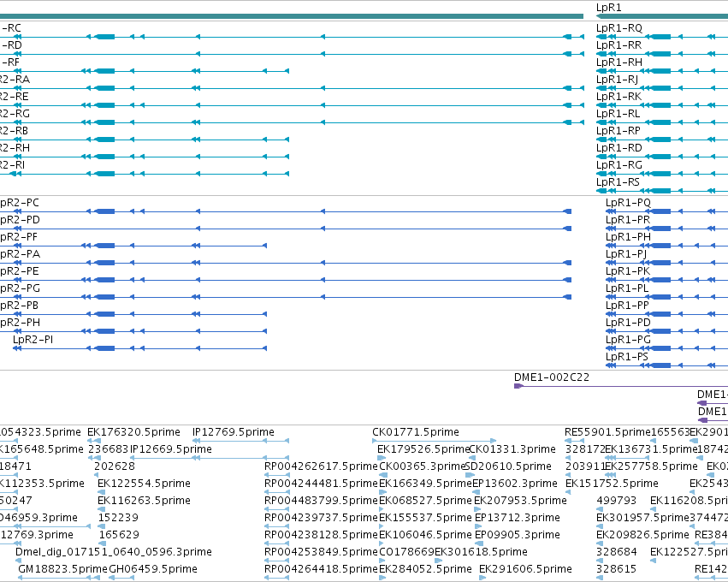The height and width of the screenshot is (582, 728).
Task: Select the LpR1-PD protein label
Action: click(x=628, y=323)
